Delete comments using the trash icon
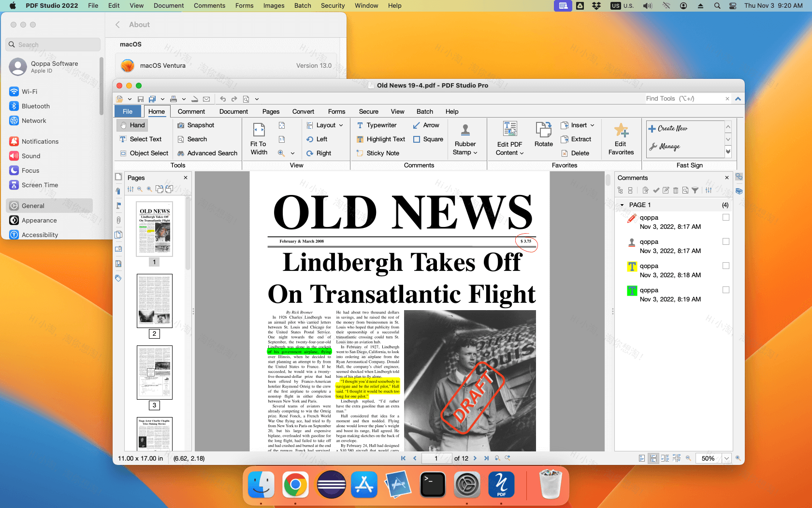 pos(676,190)
